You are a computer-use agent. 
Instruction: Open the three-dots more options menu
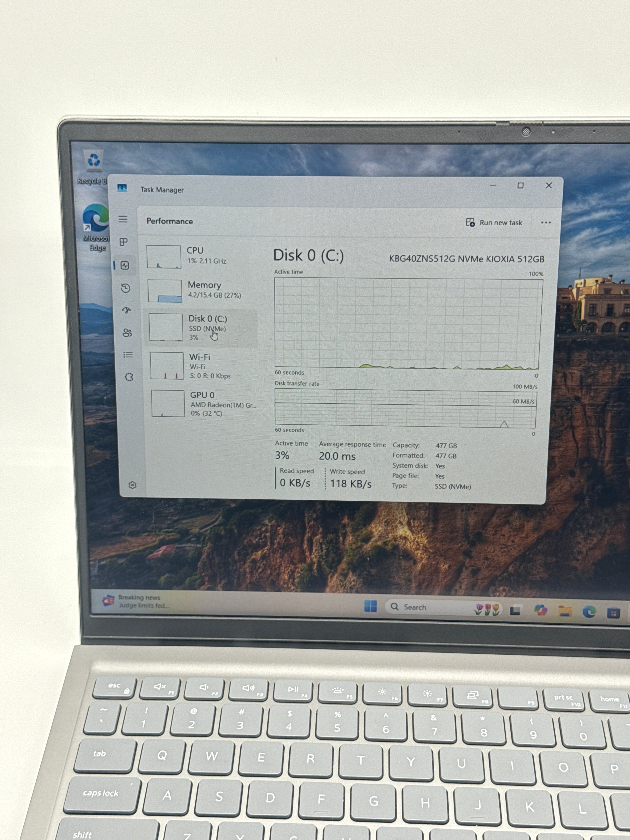(546, 222)
